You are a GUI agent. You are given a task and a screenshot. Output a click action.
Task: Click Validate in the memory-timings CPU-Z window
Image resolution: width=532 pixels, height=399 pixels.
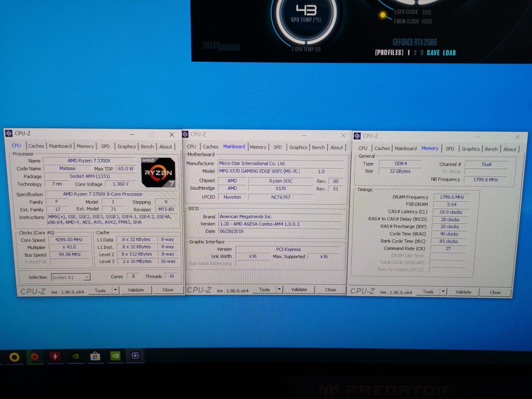464,292
